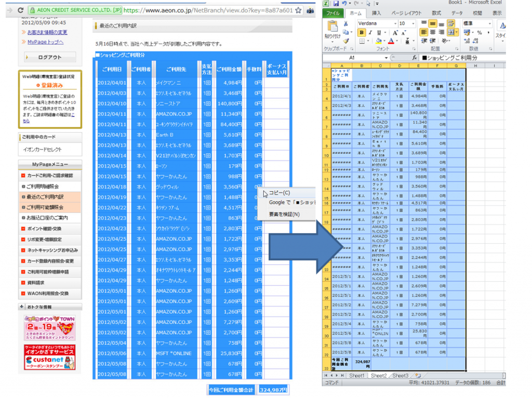
Task: Apply comma style number format
Action: click(x=488, y=33)
